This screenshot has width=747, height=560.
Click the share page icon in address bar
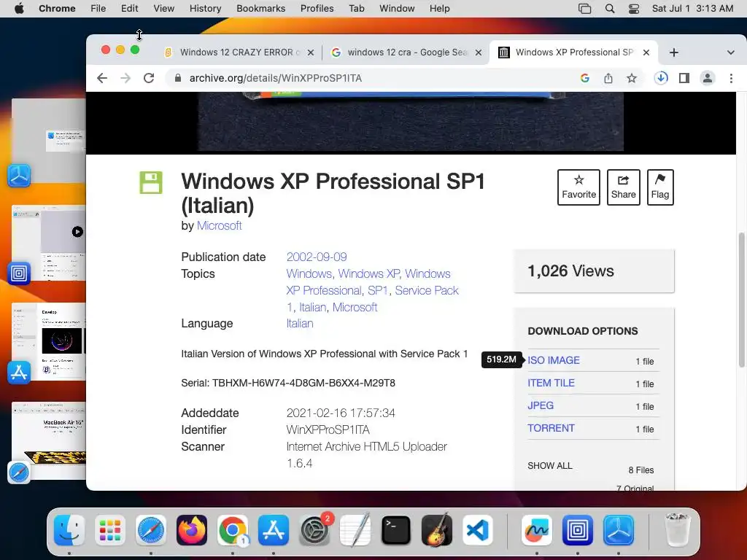(x=608, y=78)
